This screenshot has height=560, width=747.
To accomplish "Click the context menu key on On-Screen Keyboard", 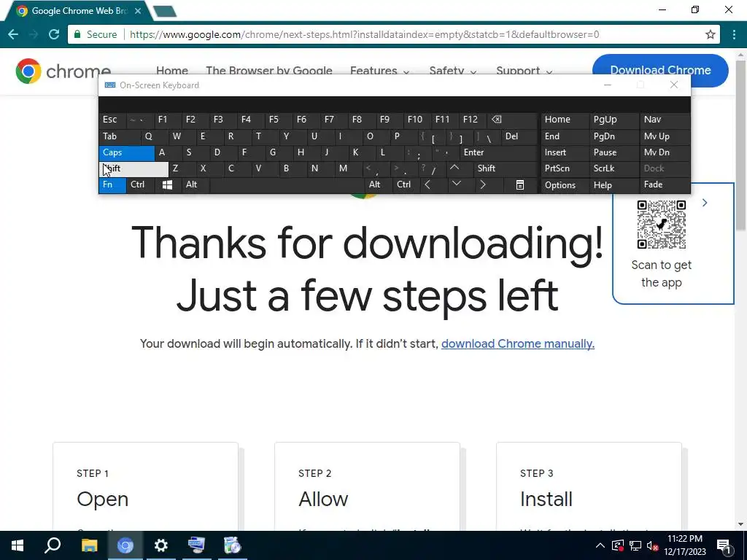I will point(520,184).
